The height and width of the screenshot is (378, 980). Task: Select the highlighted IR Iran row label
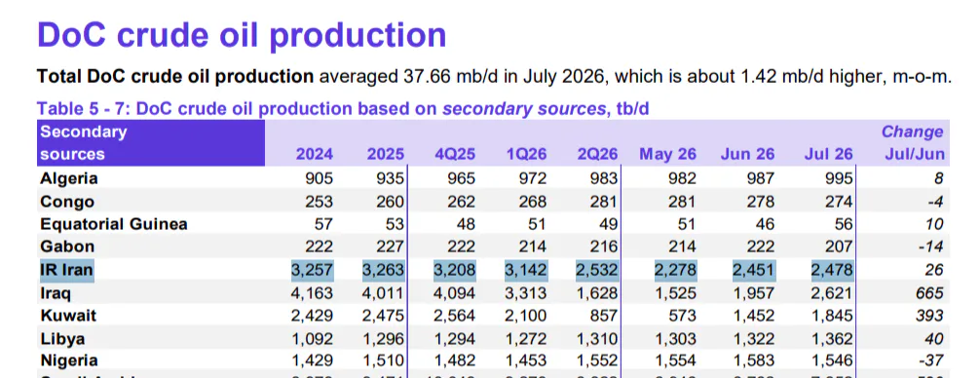coord(66,271)
